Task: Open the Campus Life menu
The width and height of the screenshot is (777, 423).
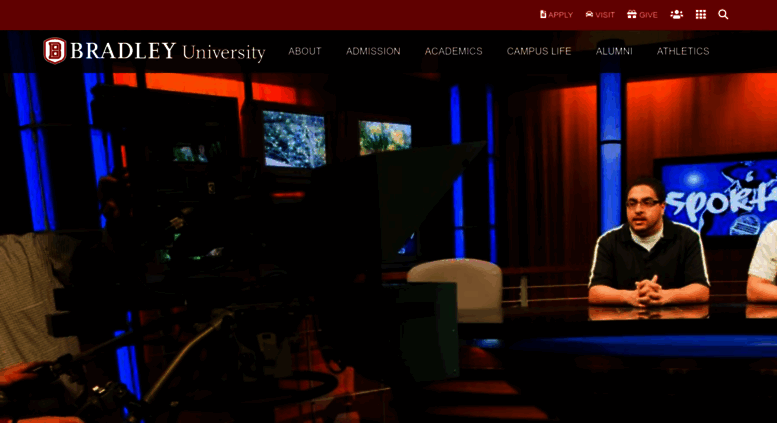Action: [x=539, y=51]
